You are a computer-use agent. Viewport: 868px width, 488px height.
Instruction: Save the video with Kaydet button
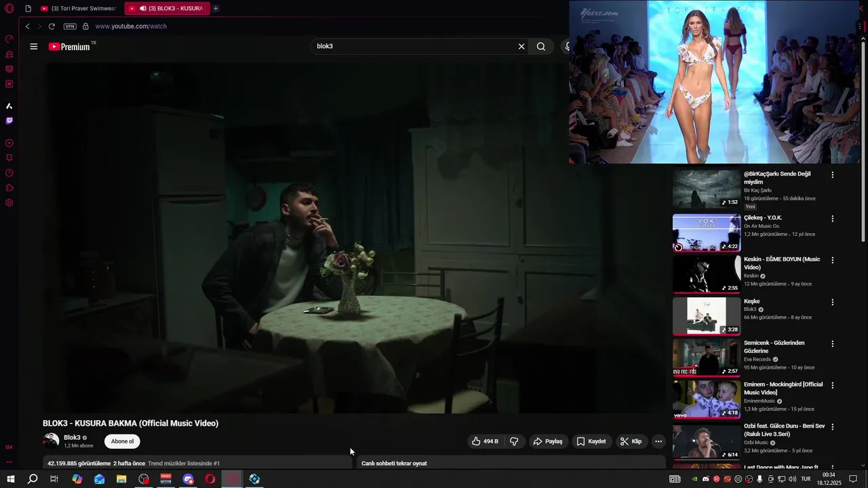[591, 441]
